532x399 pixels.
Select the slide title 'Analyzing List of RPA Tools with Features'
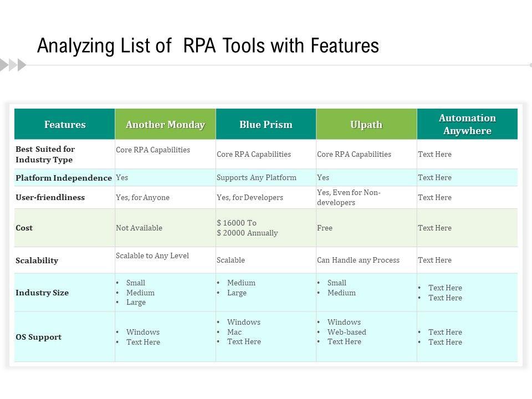point(208,46)
